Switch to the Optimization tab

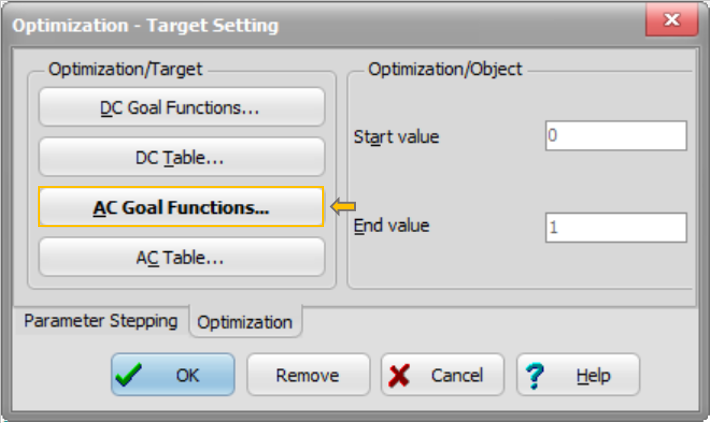[x=245, y=322]
